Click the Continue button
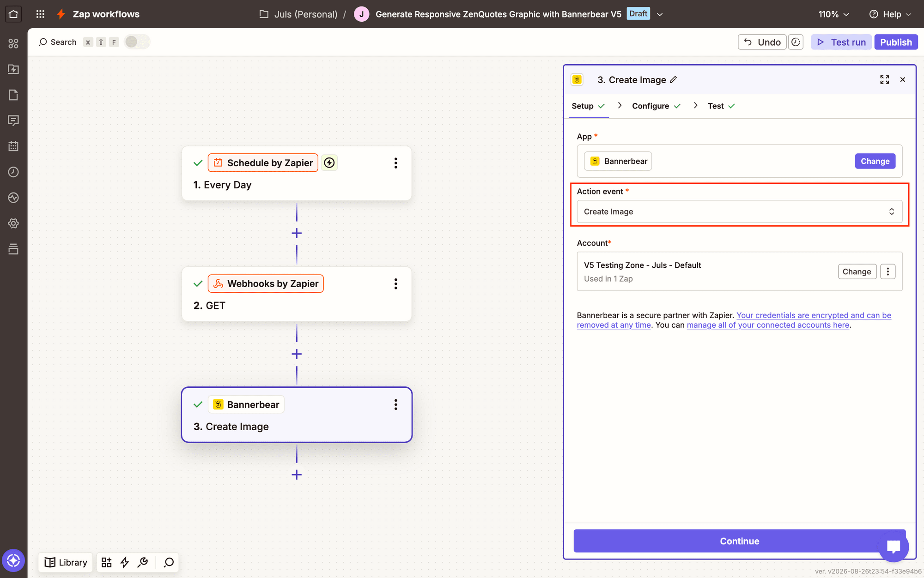Screen dimensions: 924x578 pos(739,541)
